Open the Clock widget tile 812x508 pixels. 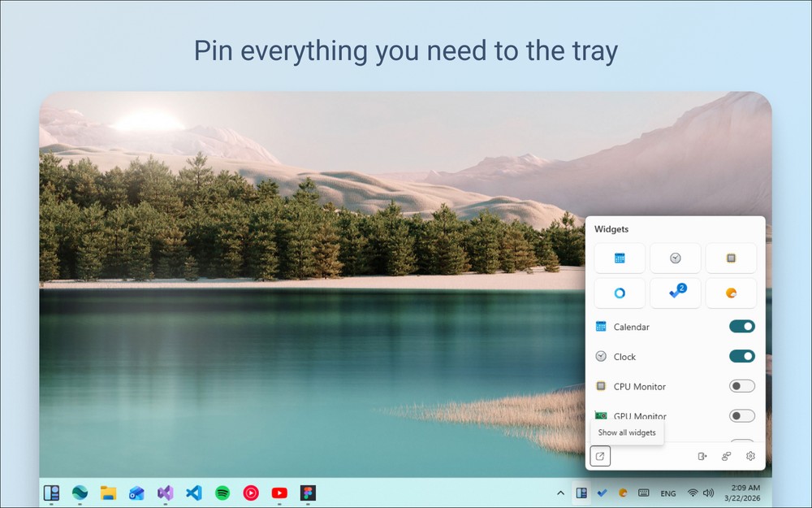[675, 258]
